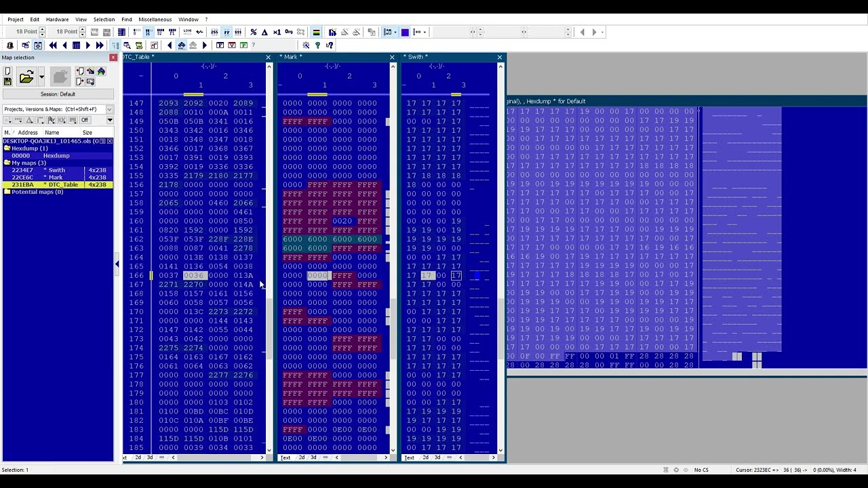Click new document icon in Map selection
The height and width of the screenshot is (488, 868).
tap(7, 71)
